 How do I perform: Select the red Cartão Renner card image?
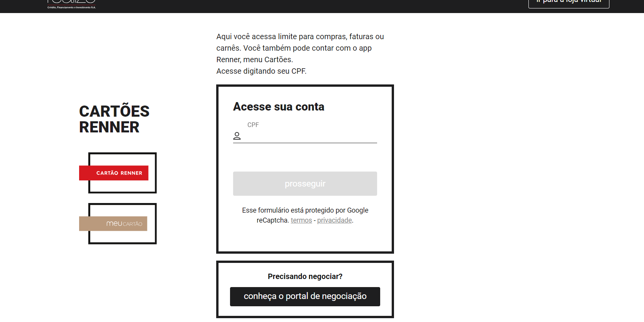click(x=118, y=173)
